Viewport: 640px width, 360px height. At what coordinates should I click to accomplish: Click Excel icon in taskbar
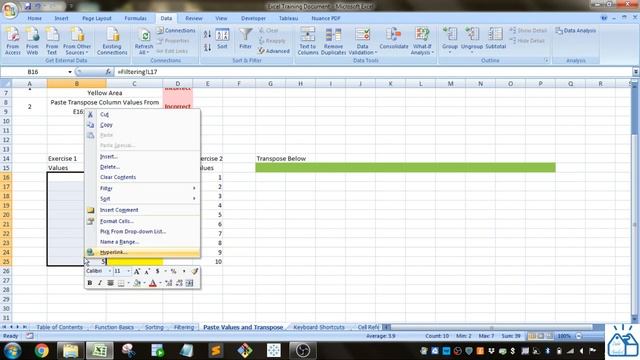tap(100, 351)
